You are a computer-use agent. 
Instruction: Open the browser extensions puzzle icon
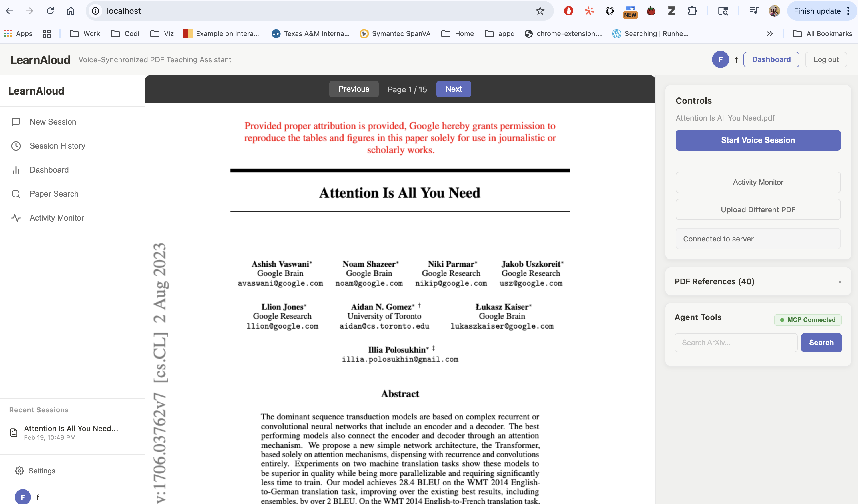pos(692,11)
